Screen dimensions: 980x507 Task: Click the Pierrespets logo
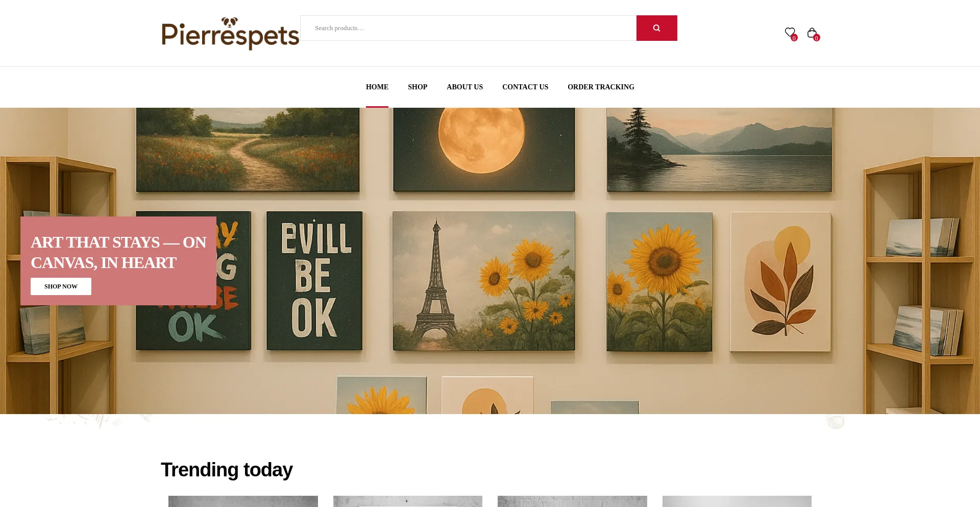click(230, 33)
